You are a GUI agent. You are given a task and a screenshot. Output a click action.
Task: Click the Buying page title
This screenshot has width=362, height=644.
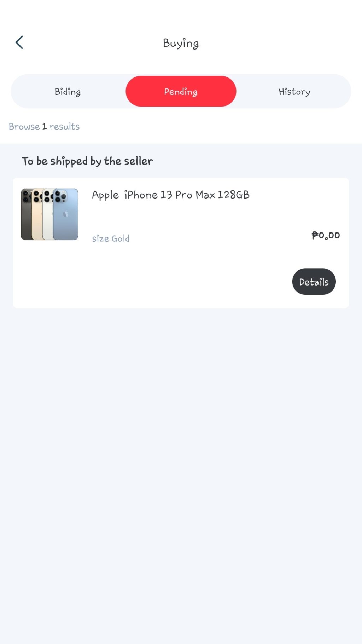coord(181,43)
